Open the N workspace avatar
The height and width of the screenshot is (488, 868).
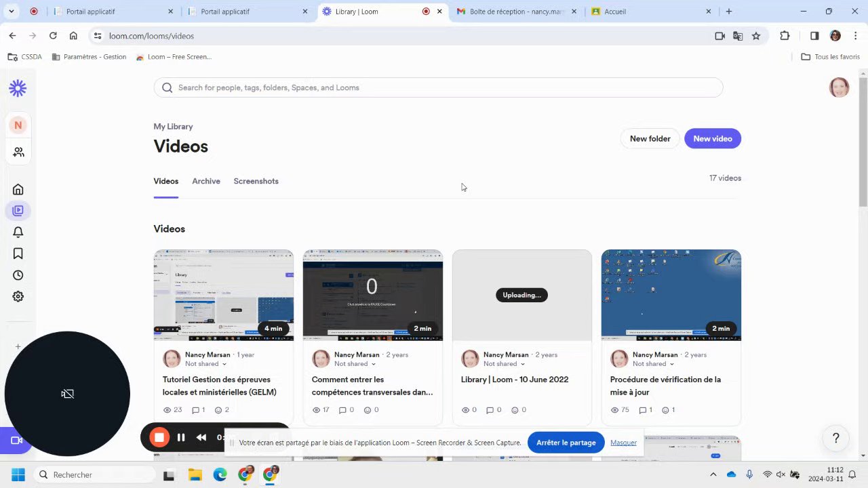[18, 125]
